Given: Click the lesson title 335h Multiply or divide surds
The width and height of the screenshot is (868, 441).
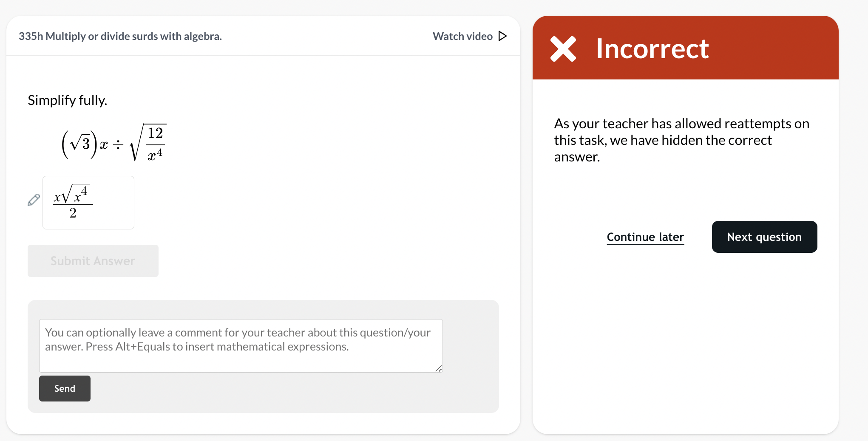Looking at the screenshot, I should coord(120,36).
